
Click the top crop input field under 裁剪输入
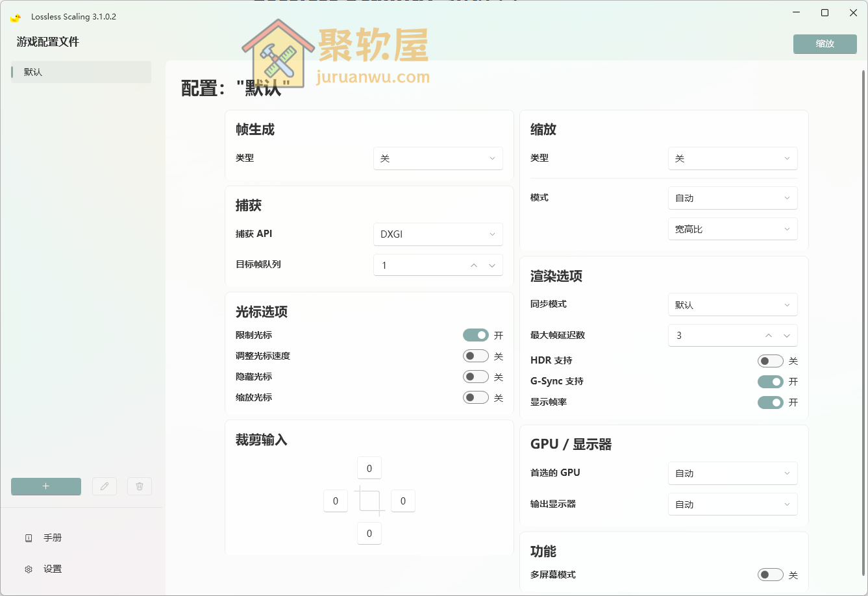coord(369,467)
